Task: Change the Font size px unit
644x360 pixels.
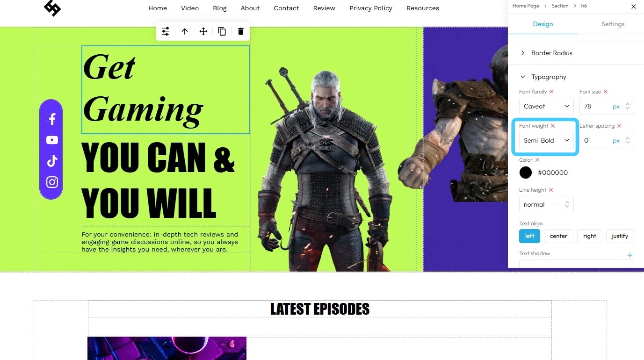Action: click(616, 107)
